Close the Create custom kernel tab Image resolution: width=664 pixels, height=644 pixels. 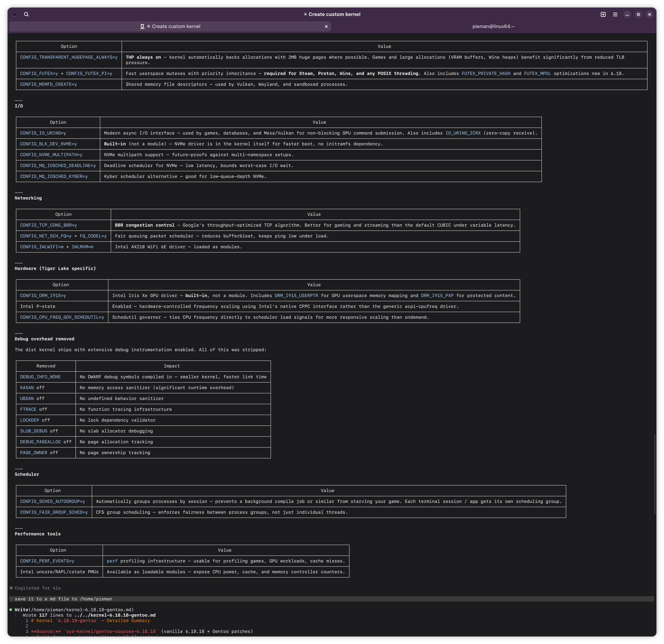(x=326, y=26)
